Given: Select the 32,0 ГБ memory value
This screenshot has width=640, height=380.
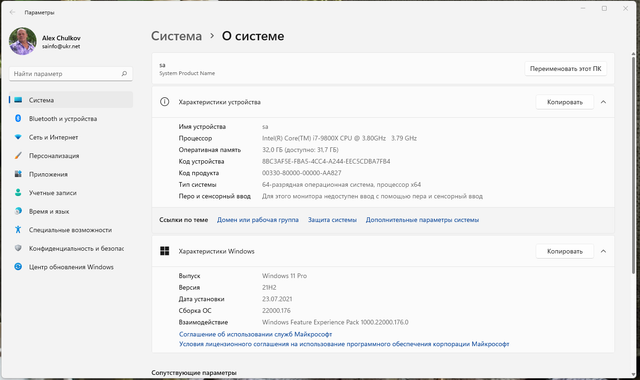Looking at the screenshot, I should 300,150.
